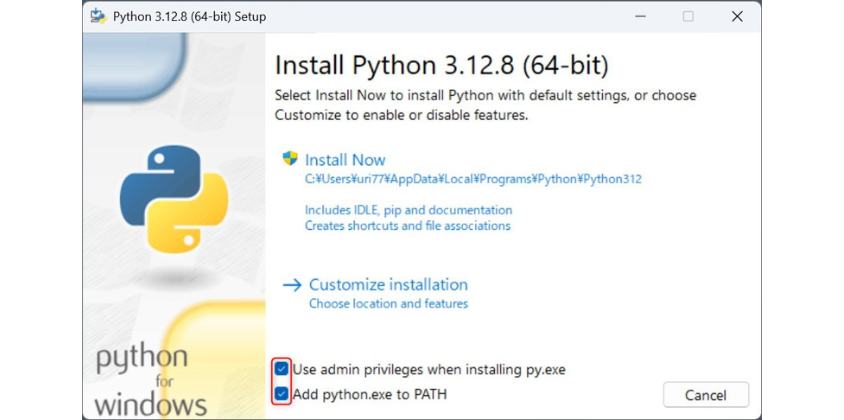The image size is (844, 420).
Task: Click 'Creates shortcuts and file associations' text
Action: point(407,225)
